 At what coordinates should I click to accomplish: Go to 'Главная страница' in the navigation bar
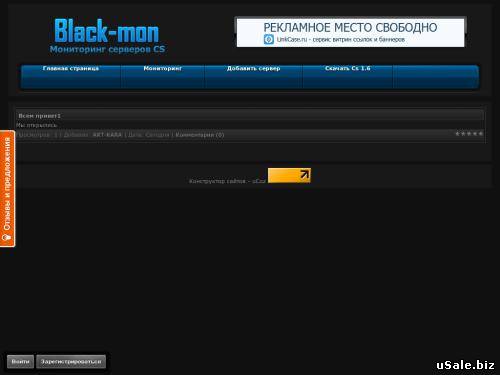point(71,68)
